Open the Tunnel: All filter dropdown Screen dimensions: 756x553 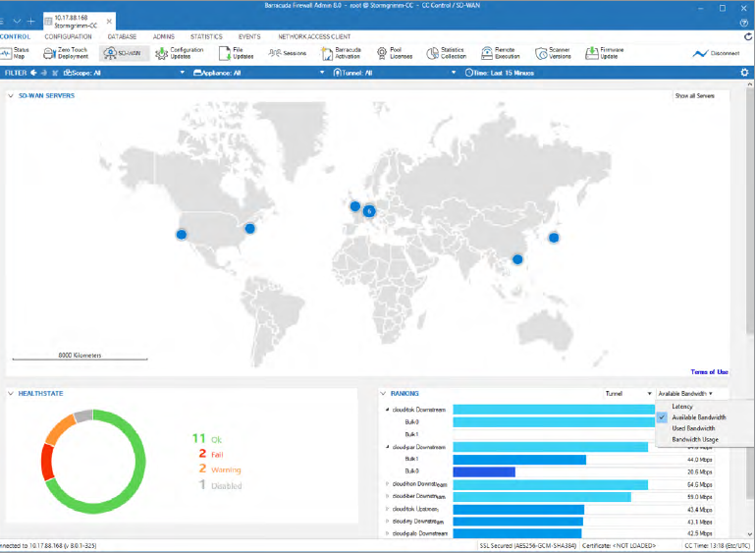(x=395, y=73)
